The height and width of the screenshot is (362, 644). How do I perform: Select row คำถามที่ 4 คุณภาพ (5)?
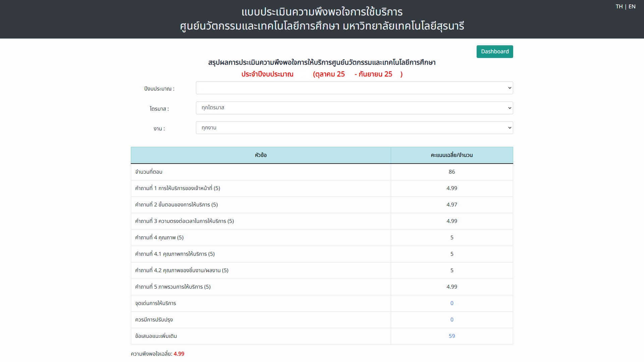(x=322, y=238)
